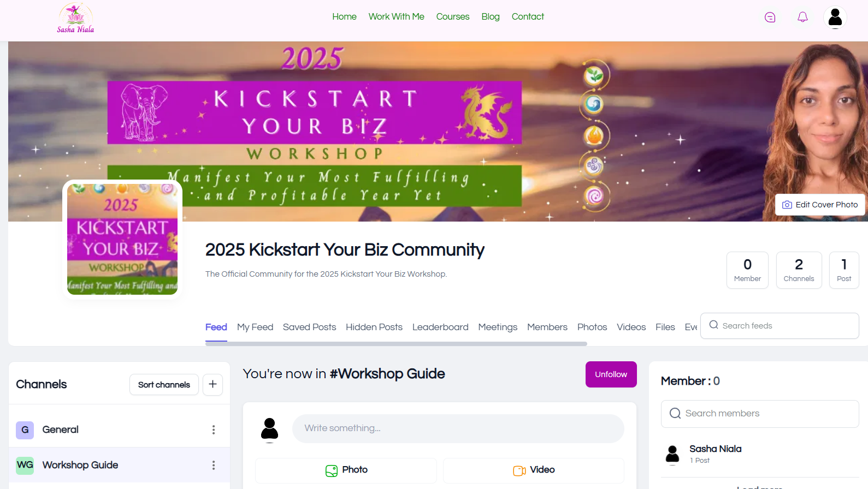Click the horizontal tab scrollbar
868x489 pixels.
[x=396, y=344]
